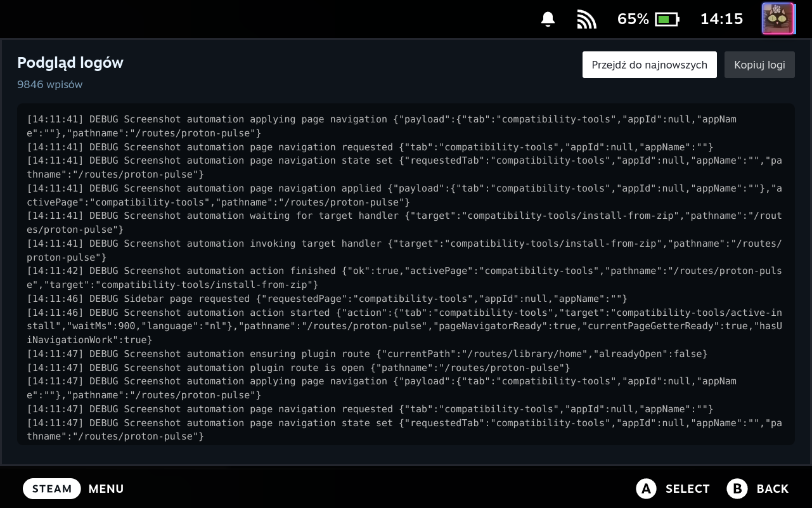The width and height of the screenshot is (812, 508).
Task: Jump to newest logs with Przejdź do najnowszych
Action: pos(650,65)
